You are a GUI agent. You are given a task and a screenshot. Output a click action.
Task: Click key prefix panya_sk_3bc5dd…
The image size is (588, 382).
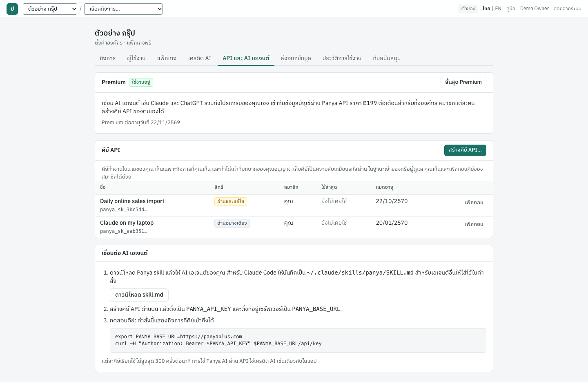[x=124, y=210]
